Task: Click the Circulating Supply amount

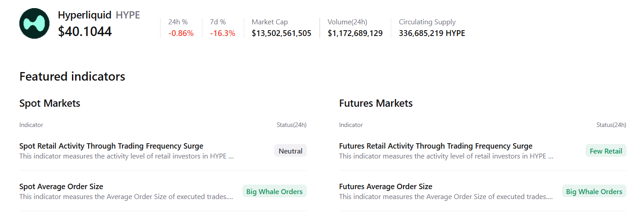Action: click(x=432, y=33)
